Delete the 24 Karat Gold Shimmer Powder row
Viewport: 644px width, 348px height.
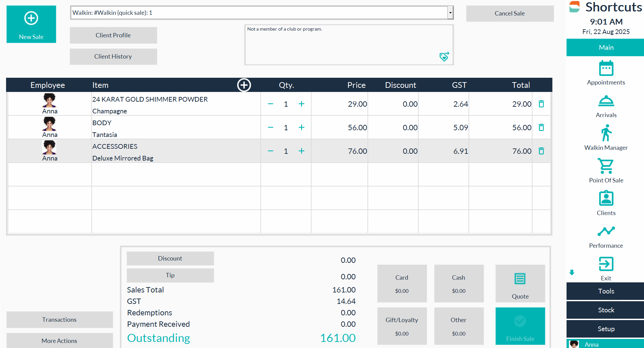click(541, 104)
